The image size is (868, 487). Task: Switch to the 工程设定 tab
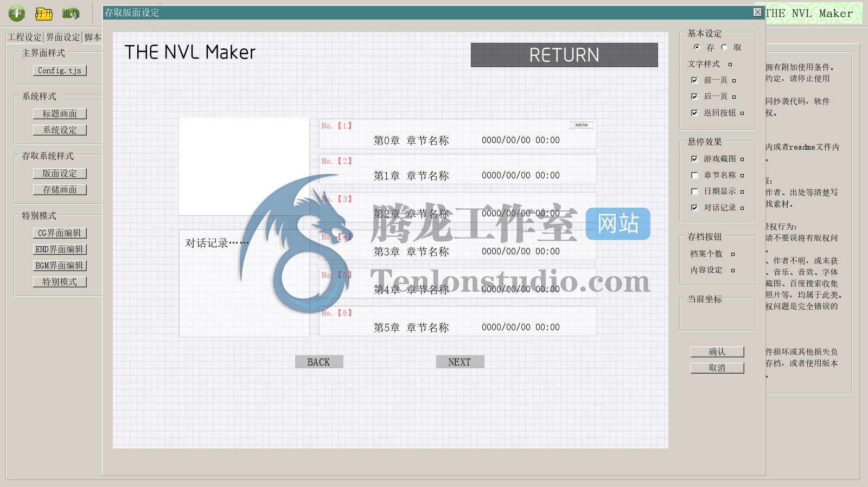click(24, 37)
